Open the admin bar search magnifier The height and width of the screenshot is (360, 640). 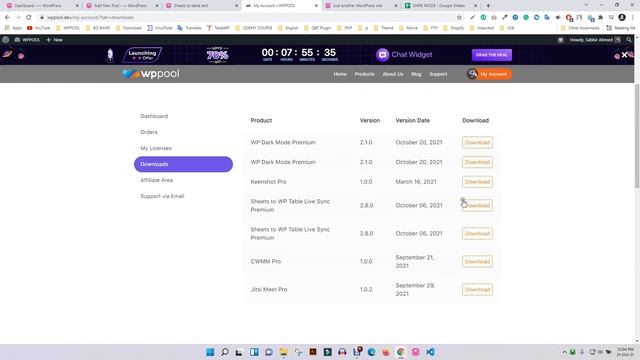click(x=629, y=40)
